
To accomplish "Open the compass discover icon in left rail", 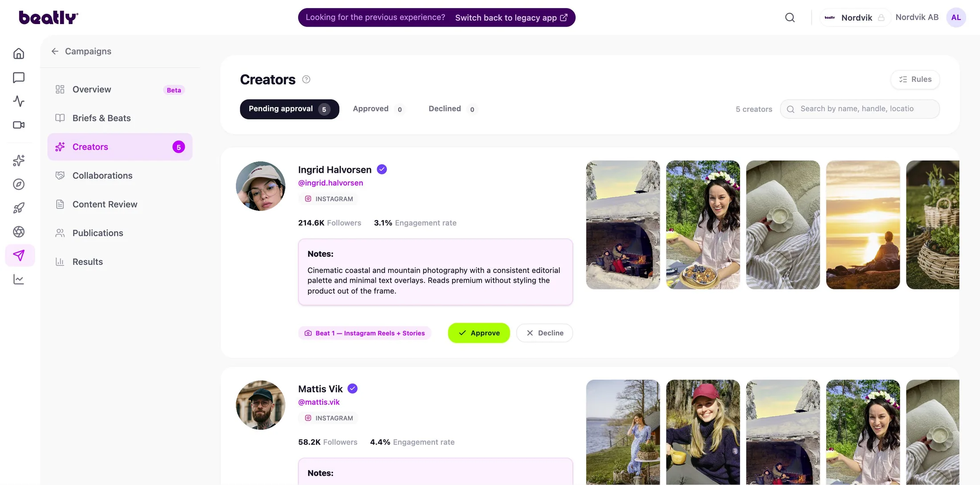I will (x=19, y=184).
